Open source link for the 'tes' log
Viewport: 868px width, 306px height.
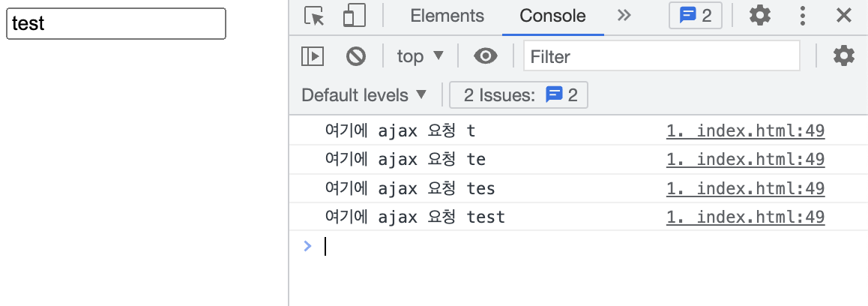click(745, 188)
